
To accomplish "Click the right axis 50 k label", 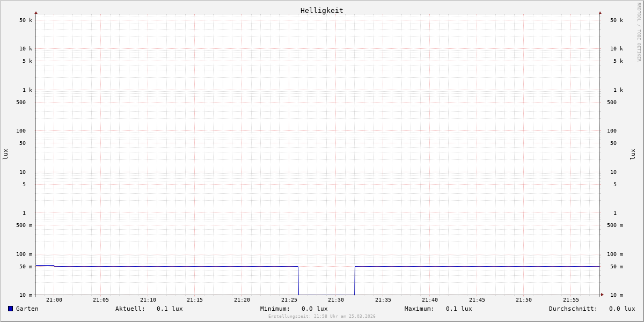I will point(617,20).
